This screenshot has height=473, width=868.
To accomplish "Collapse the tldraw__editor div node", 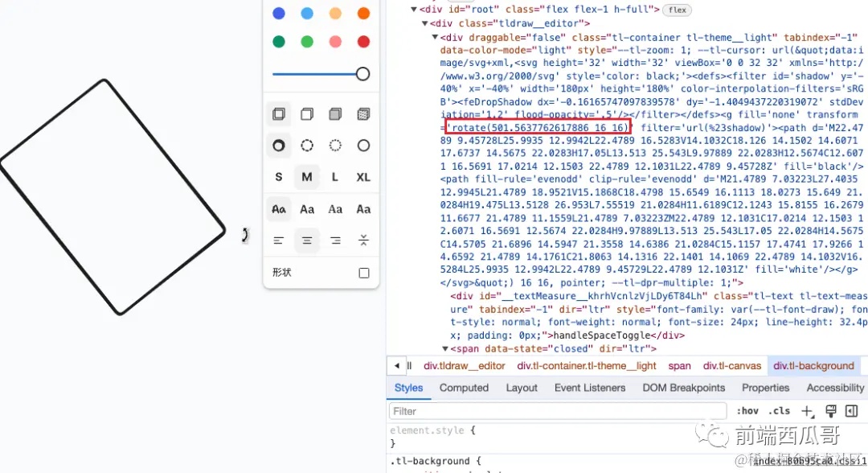I will click(424, 23).
